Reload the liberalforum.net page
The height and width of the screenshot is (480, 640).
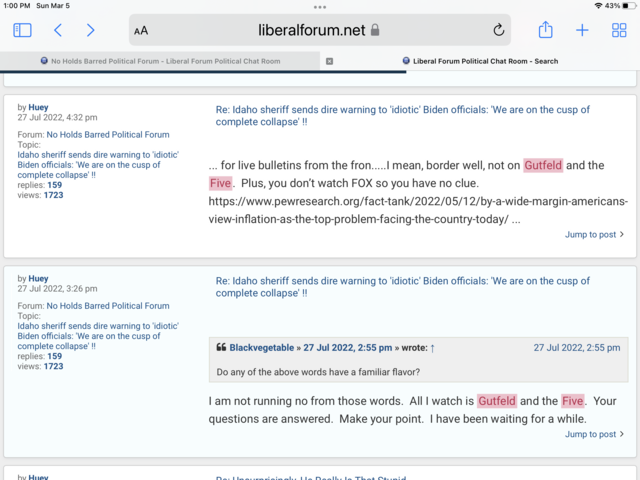[498, 30]
